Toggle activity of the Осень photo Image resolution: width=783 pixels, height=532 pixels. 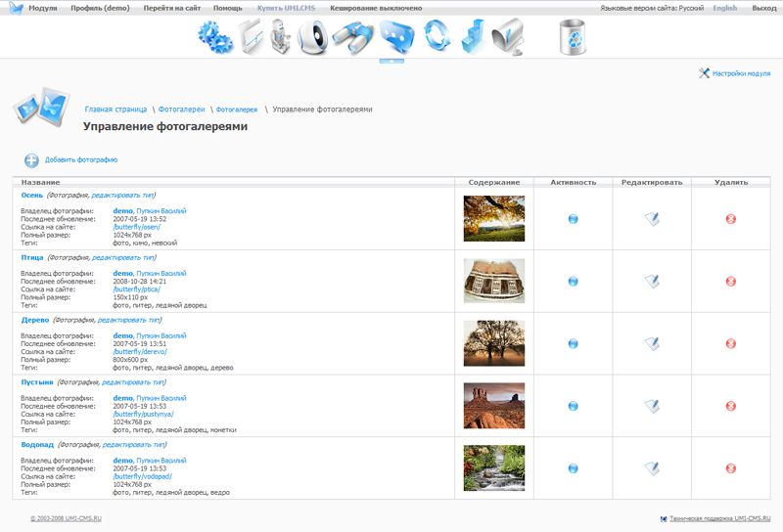click(x=574, y=219)
